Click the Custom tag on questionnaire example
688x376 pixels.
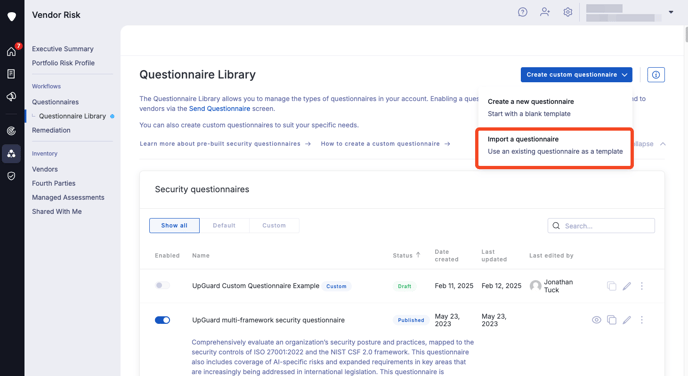point(336,286)
